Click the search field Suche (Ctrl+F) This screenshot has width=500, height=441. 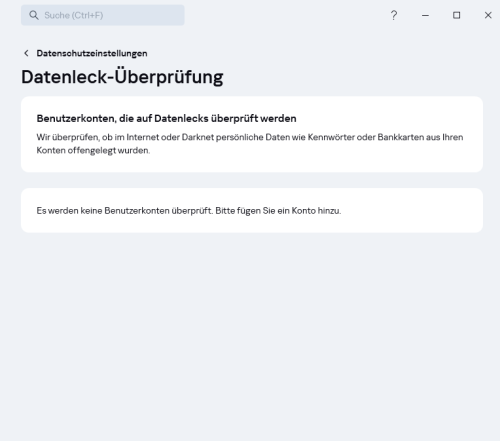103,15
